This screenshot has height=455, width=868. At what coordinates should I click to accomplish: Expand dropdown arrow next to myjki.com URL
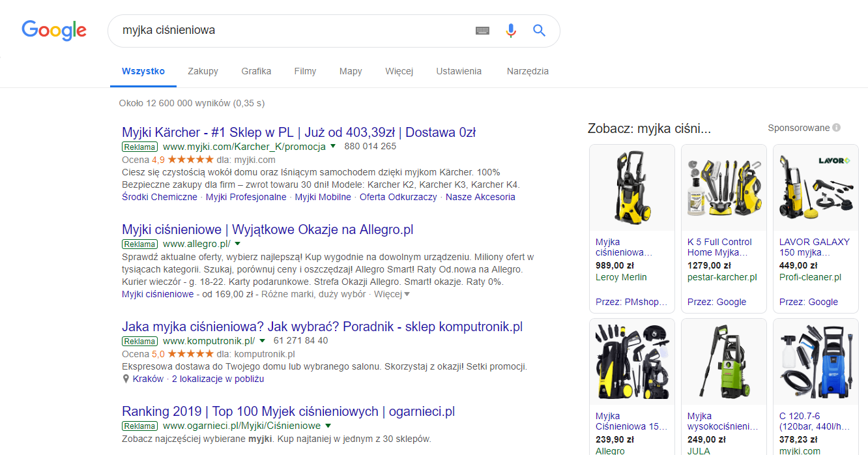(x=333, y=146)
